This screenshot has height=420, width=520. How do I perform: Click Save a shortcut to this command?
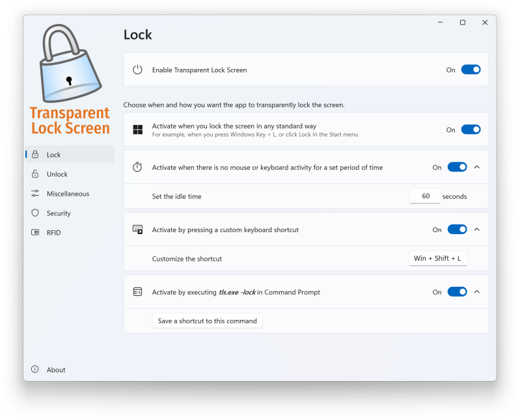pyautogui.click(x=207, y=321)
